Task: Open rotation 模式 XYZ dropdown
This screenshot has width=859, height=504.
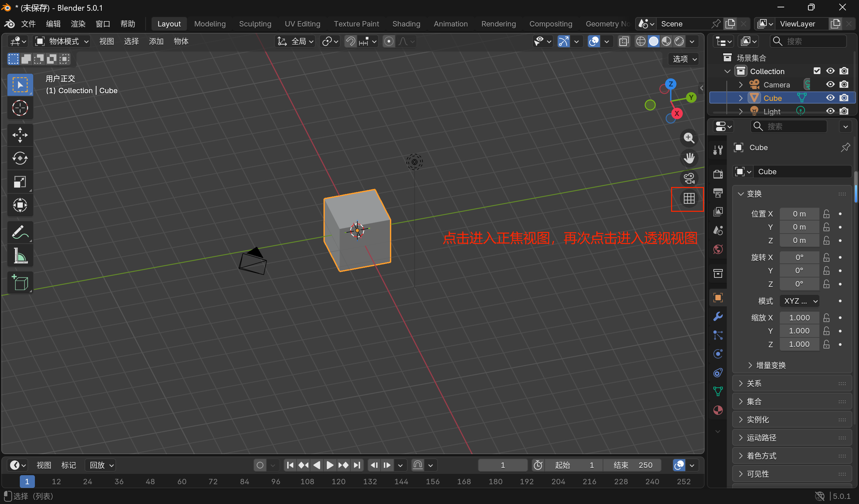Action: tap(799, 301)
